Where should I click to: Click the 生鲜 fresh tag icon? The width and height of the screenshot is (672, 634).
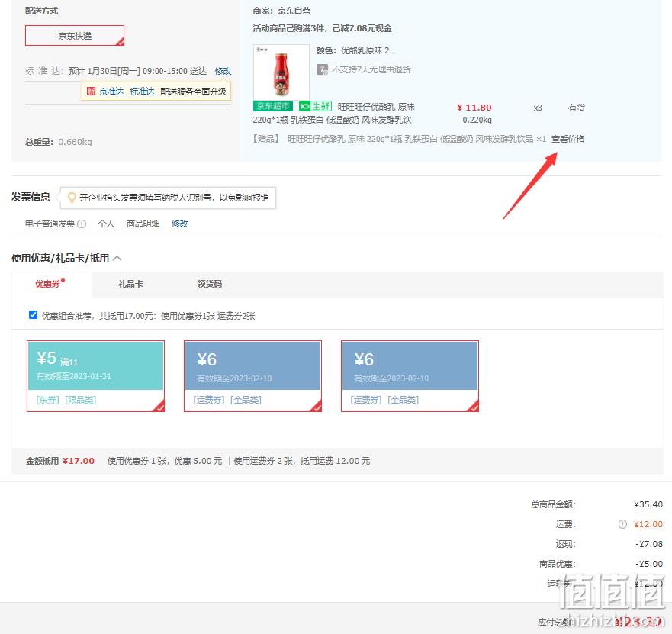coord(315,106)
